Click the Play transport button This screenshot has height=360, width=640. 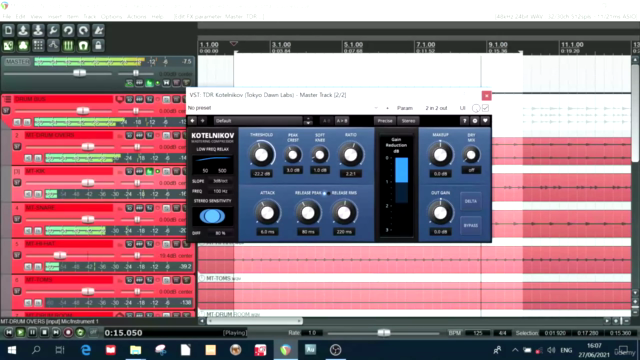pyautogui.click(x=20, y=333)
